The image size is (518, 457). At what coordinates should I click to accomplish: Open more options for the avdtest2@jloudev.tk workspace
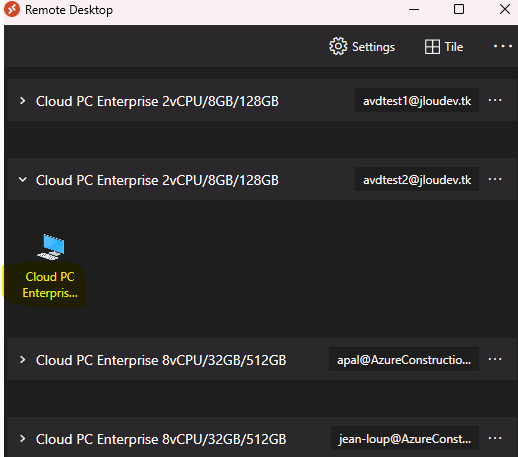pyautogui.click(x=495, y=179)
